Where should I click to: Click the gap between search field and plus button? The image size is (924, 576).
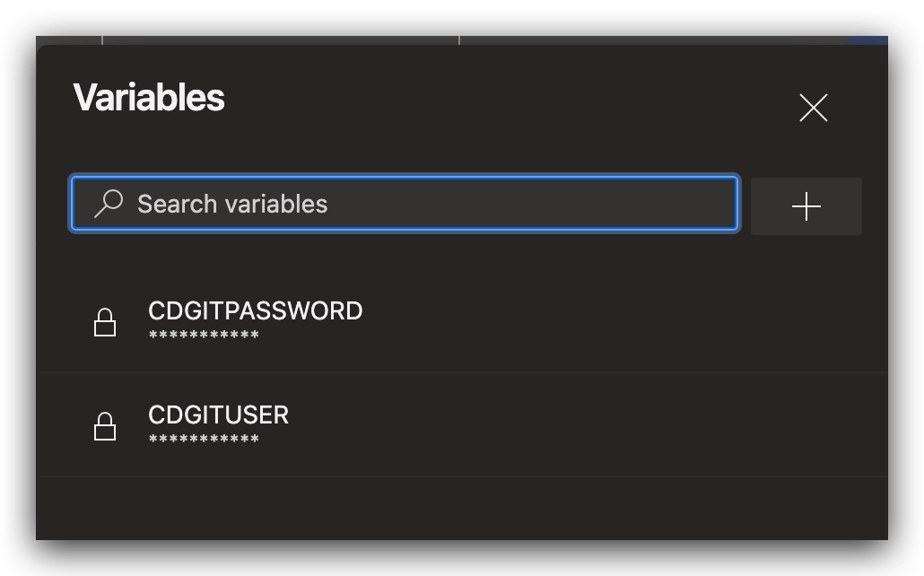(745, 205)
